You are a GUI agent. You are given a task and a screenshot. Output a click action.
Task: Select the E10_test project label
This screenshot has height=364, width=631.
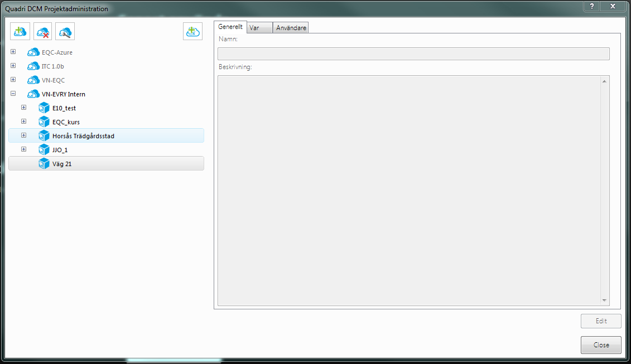pyautogui.click(x=64, y=108)
